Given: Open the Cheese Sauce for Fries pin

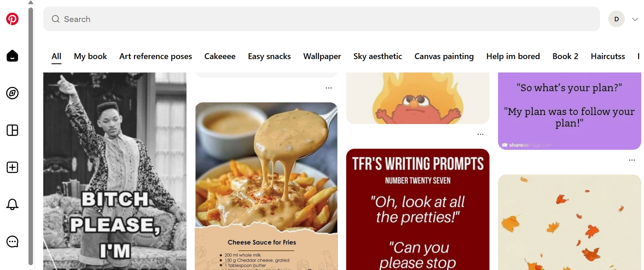Looking at the screenshot, I should point(266,186).
